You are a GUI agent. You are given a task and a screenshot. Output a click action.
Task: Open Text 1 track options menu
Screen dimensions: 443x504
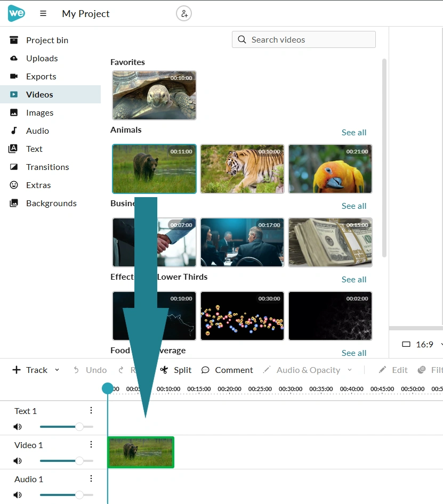click(91, 410)
